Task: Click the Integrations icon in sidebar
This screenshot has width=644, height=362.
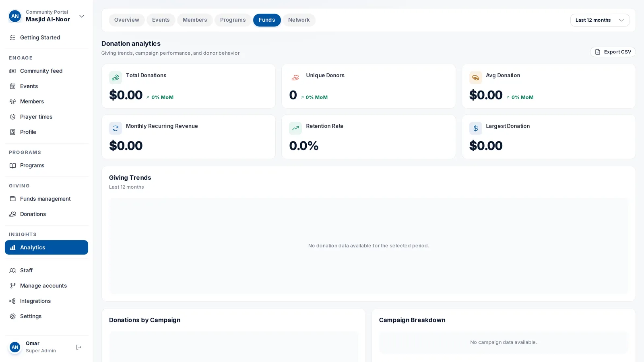Action: [12, 301]
